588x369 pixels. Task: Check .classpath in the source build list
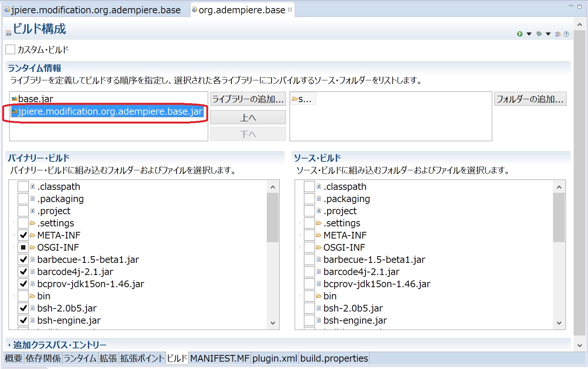tap(309, 187)
